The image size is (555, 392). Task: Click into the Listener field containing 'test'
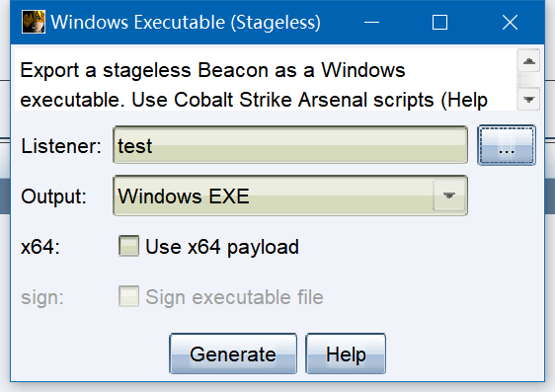coord(290,145)
